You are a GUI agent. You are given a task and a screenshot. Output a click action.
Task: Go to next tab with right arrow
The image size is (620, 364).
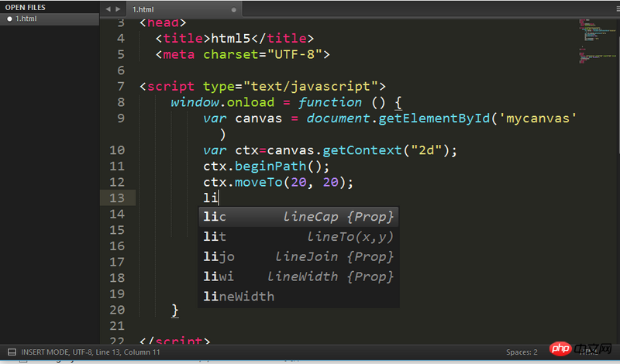(x=118, y=9)
